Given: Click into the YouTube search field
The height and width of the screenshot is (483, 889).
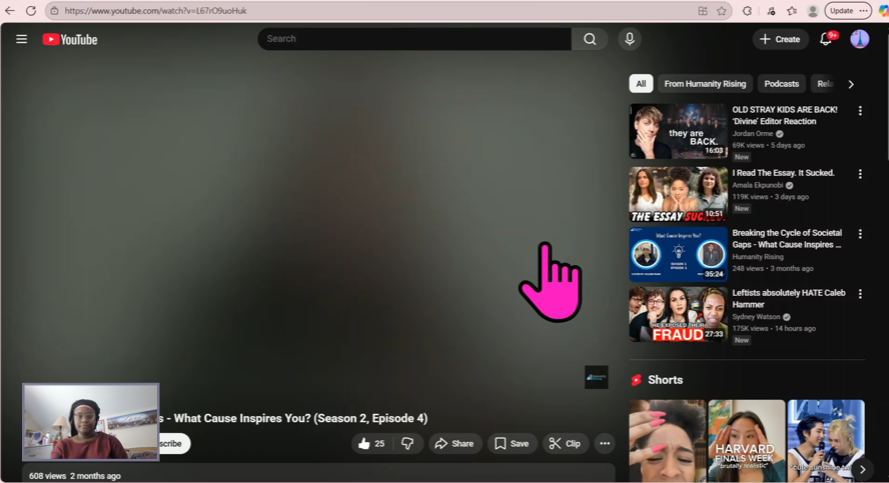Looking at the screenshot, I should 415,39.
